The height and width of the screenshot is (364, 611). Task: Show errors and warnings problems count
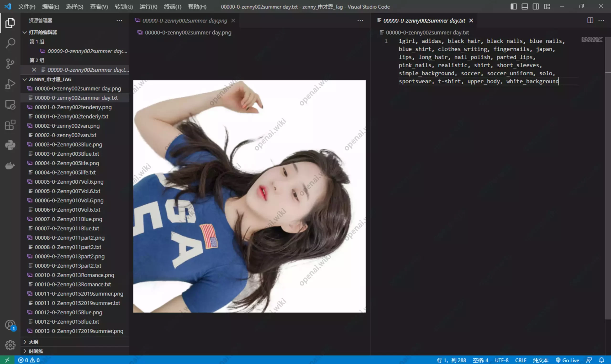pos(29,360)
